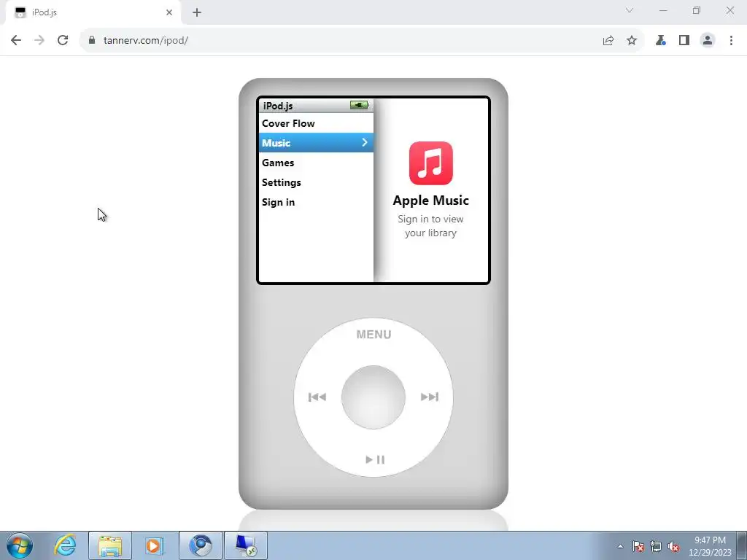The width and height of the screenshot is (747, 560).
Task: Open the remote desktop taskbar icon
Action: [246, 545]
